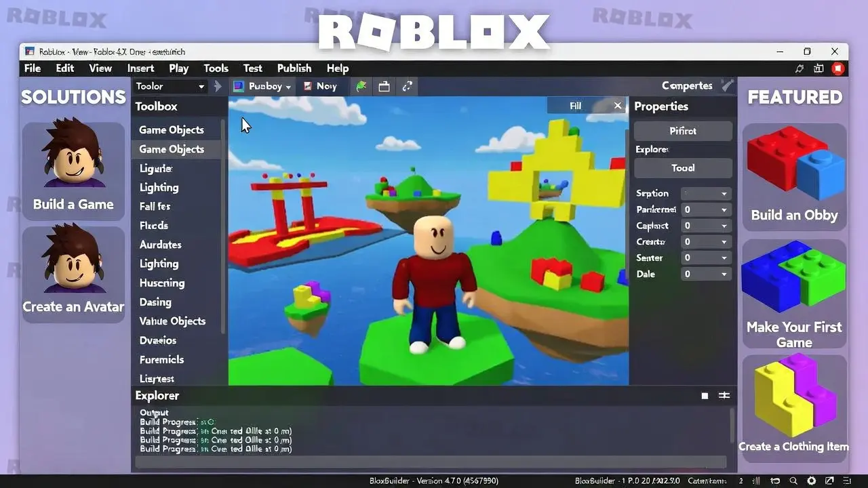Screen dimensions: 868x488
Task: Click the arrow icon beside Toolor dropdown
Action: coord(218,86)
